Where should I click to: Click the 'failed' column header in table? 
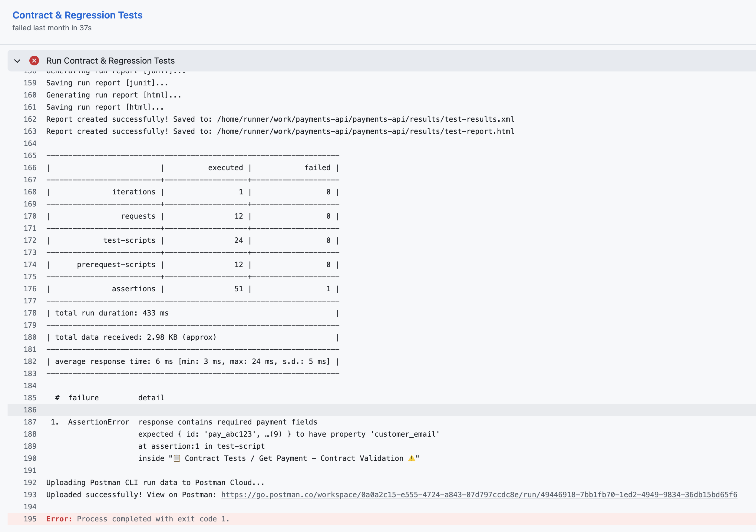[x=317, y=167]
